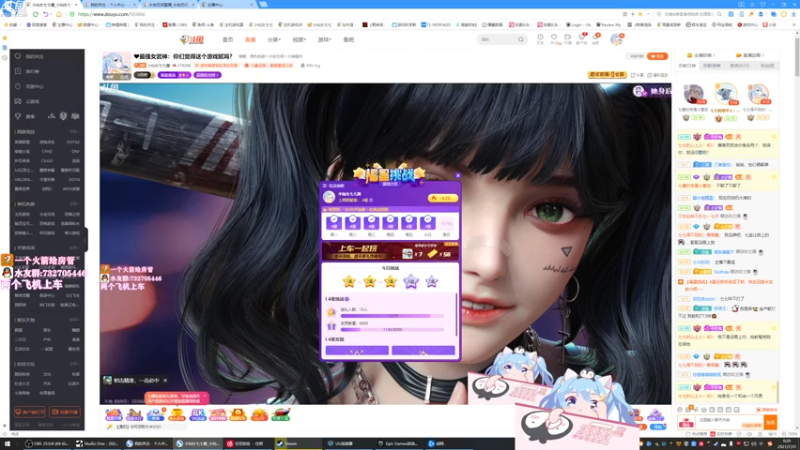Select the 周四 Thursday check box
This screenshot has height=450, width=800.
click(x=390, y=223)
